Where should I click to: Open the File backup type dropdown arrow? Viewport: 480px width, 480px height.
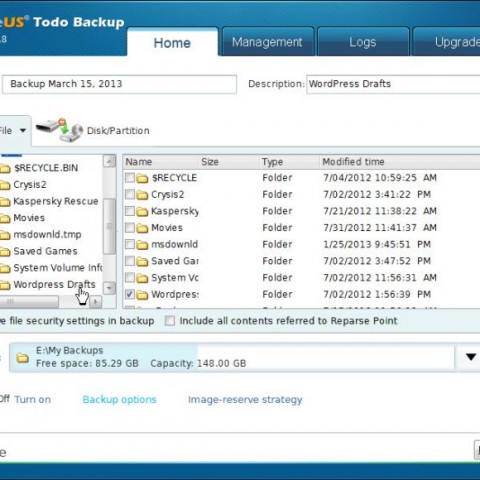coord(23,130)
